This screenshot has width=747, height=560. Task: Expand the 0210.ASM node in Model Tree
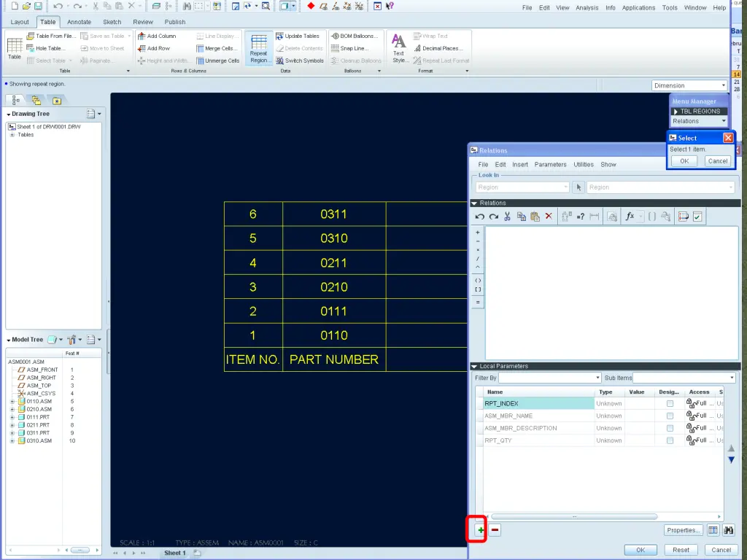(12, 409)
